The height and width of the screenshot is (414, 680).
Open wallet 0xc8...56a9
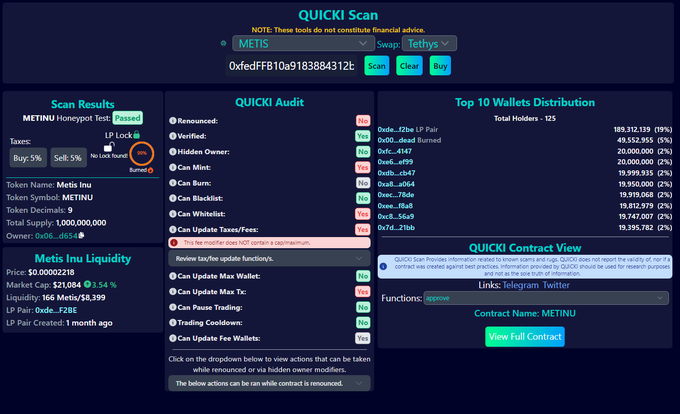[396, 216]
